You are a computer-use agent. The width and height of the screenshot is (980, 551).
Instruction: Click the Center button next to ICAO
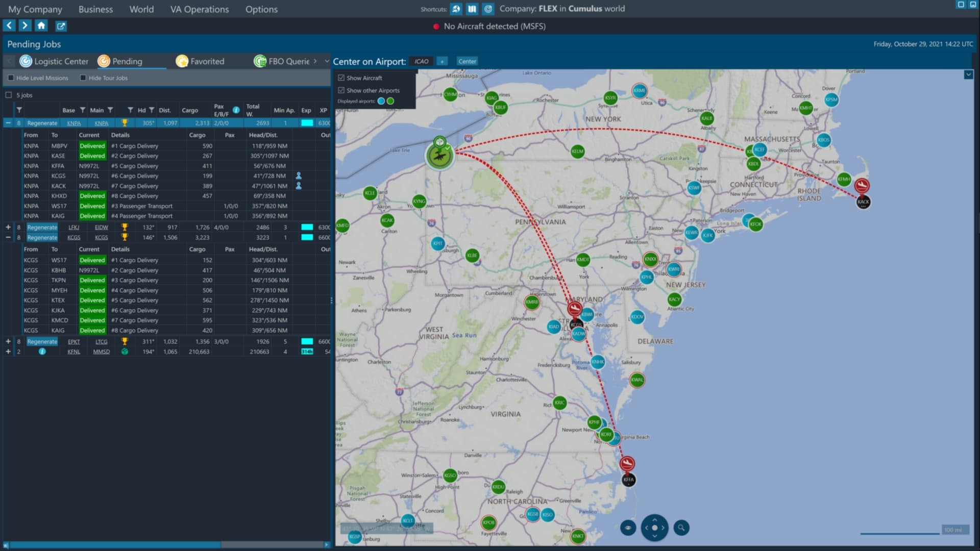tap(467, 61)
